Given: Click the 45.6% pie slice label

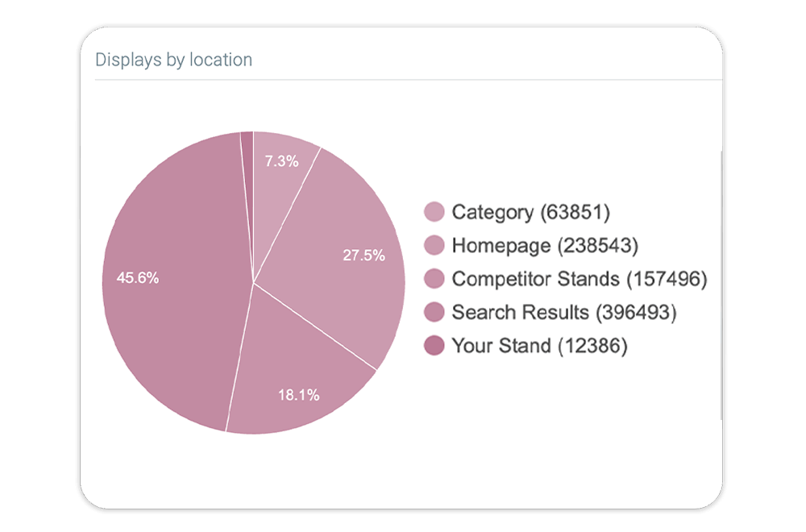Looking at the screenshot, I should point(138,278).
